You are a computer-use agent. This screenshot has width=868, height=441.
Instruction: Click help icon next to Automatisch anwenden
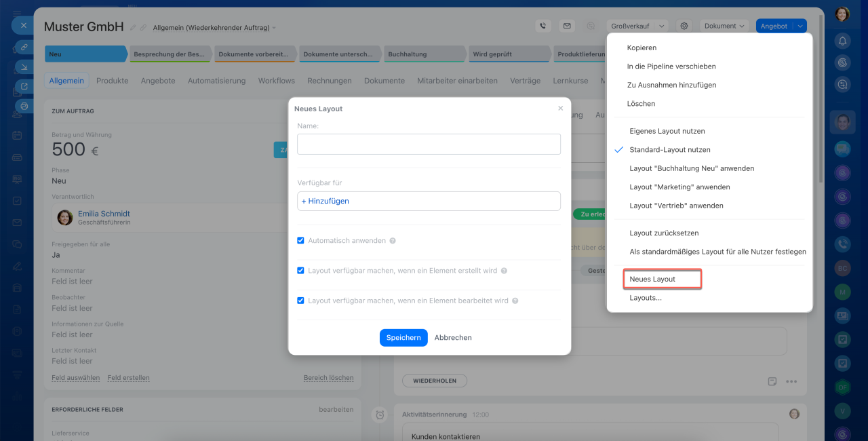(393, 241)
